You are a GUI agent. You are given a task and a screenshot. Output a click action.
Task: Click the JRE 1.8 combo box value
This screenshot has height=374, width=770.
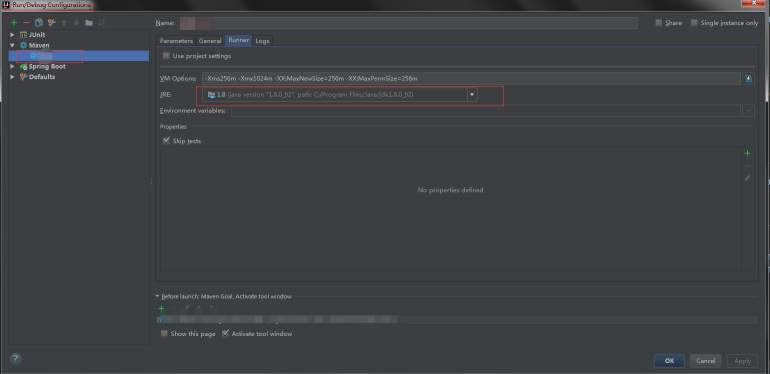pos(334,94)
